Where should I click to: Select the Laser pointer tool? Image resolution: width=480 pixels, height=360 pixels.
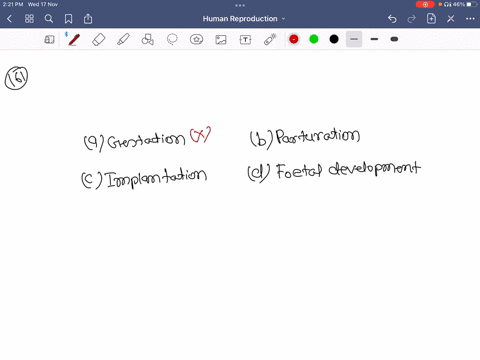tap(270, 40)
